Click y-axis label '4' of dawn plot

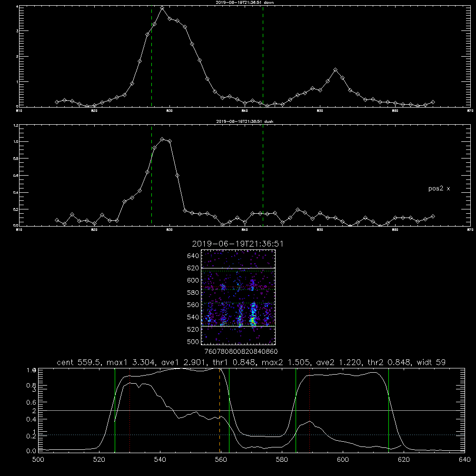17,6
